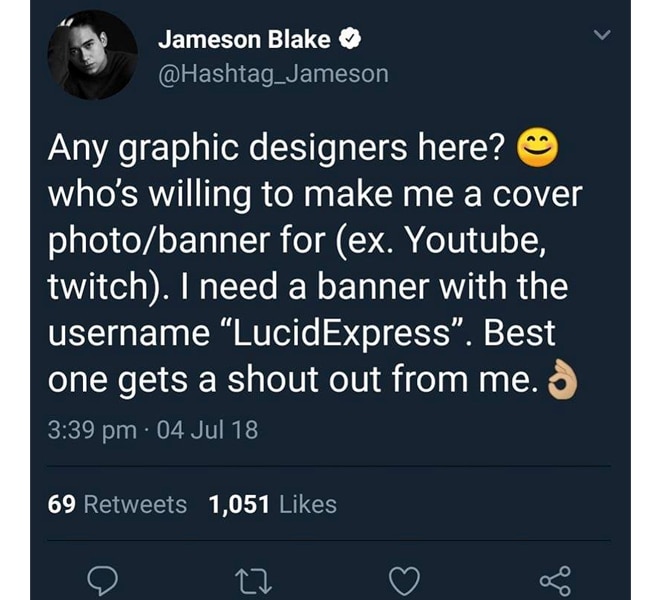Click the smiling face emoji in the tweet
The width and height of the screenshot is (660, 600).
(538, 147)
